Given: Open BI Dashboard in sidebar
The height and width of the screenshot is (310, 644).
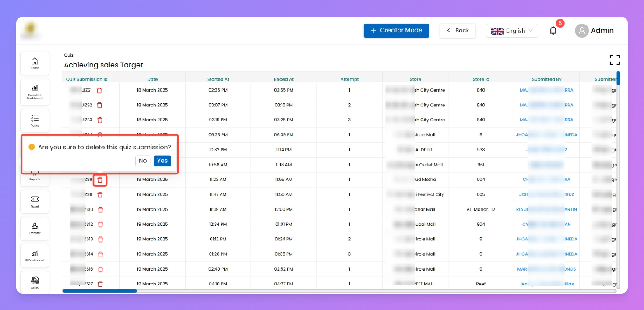Looking at the screenshot, I should coord(35,256).
